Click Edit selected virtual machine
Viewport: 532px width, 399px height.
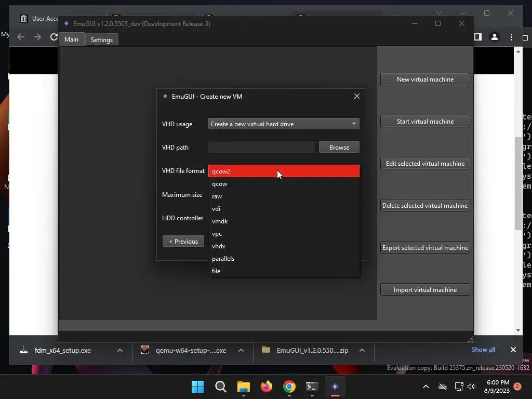pos(425,163)
